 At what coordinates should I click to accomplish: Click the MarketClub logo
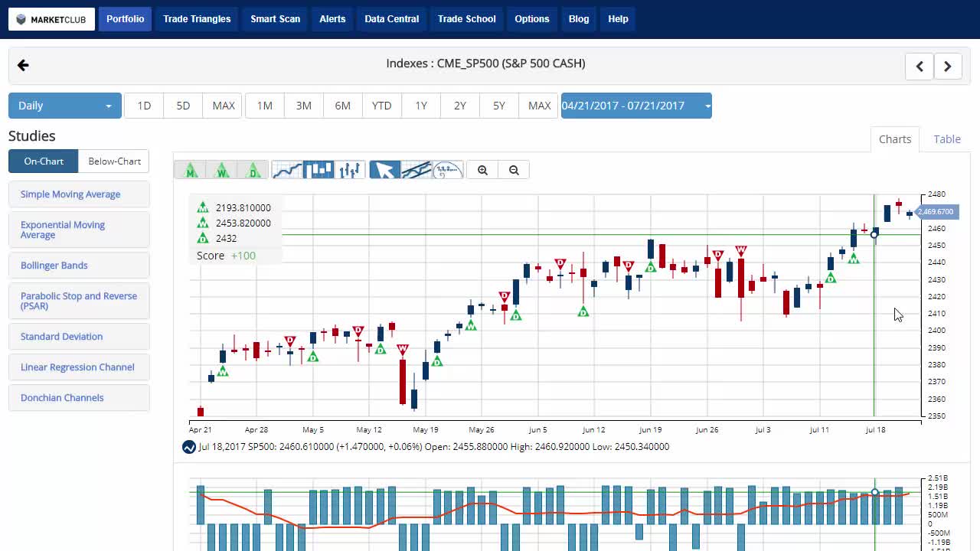coord(51,19)
